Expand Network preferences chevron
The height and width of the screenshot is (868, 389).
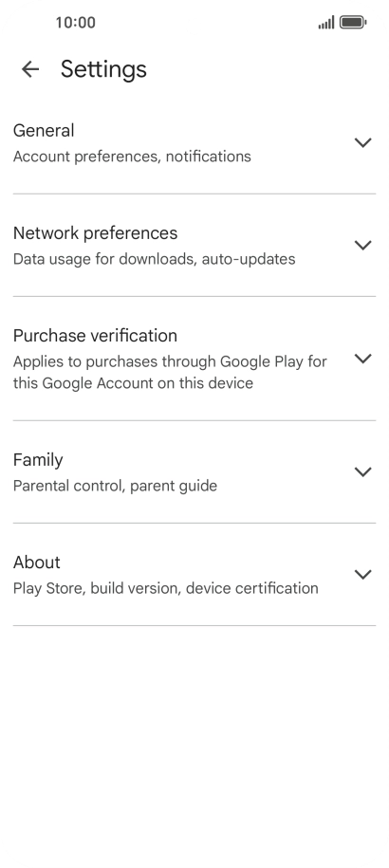(x=362, y=246)
